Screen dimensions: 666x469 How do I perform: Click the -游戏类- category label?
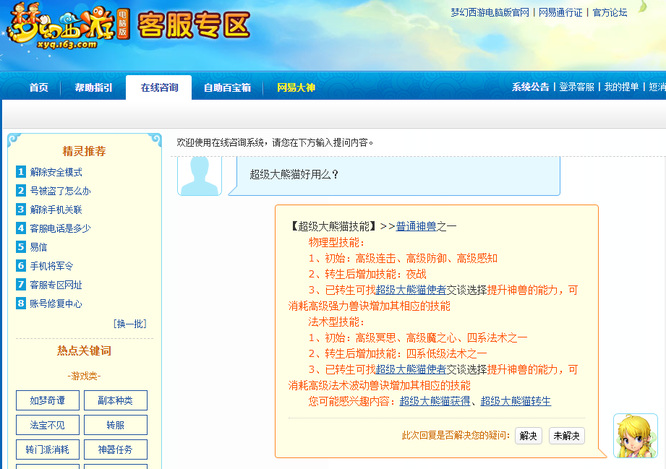[84, 376]
